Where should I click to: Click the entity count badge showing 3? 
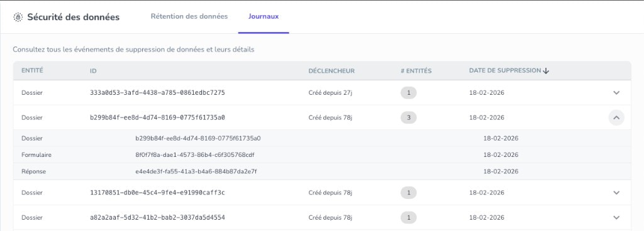pos(409,117)
